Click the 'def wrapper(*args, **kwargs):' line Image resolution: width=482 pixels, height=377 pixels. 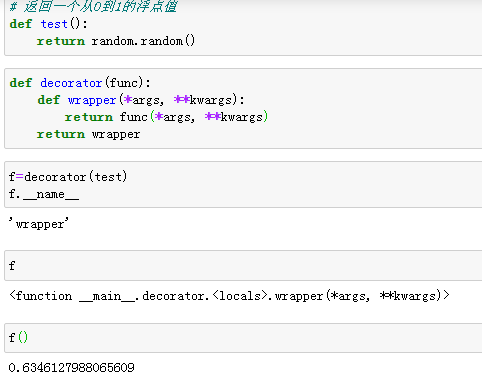(141, 100)
